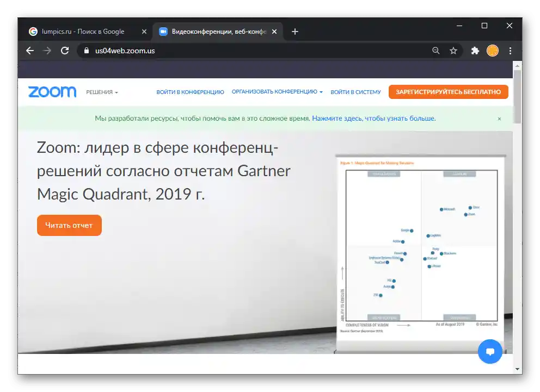Bookmark this page via the star icon

point(453,51)
